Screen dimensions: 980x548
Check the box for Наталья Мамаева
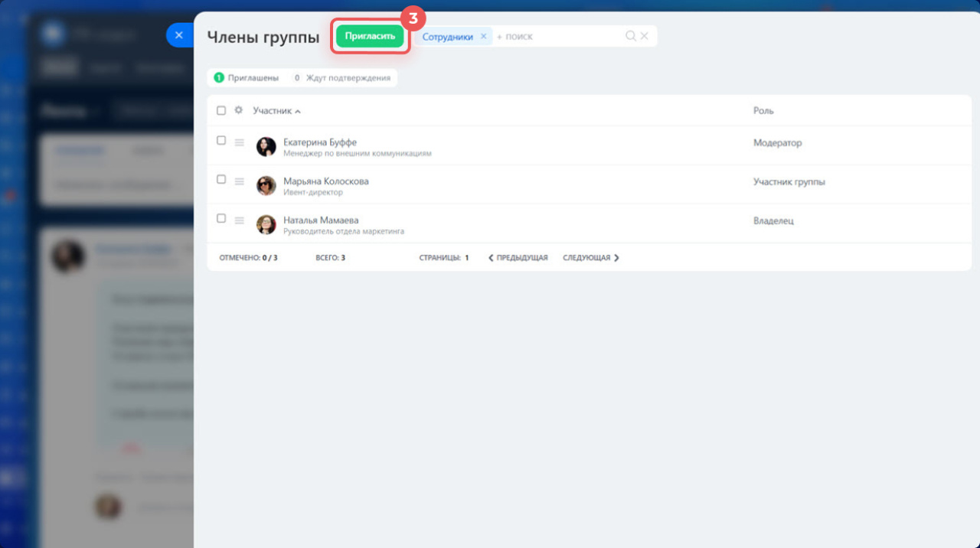coord(221,218)
